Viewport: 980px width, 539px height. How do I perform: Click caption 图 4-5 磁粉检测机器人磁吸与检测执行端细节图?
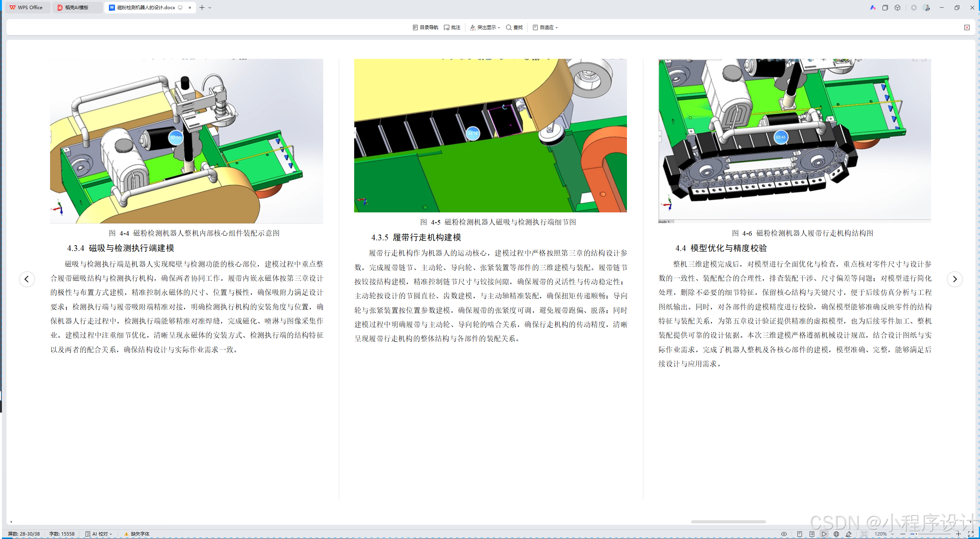click(498, 222)
